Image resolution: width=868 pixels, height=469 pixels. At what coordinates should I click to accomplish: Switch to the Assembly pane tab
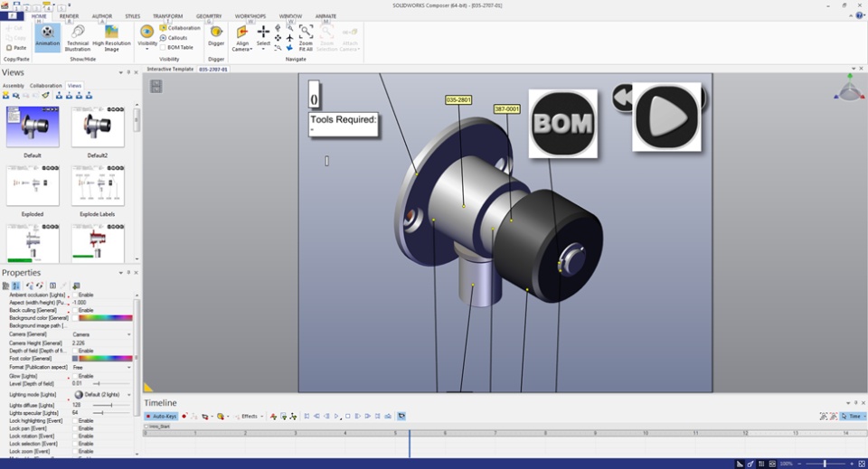tap(14, 86)
